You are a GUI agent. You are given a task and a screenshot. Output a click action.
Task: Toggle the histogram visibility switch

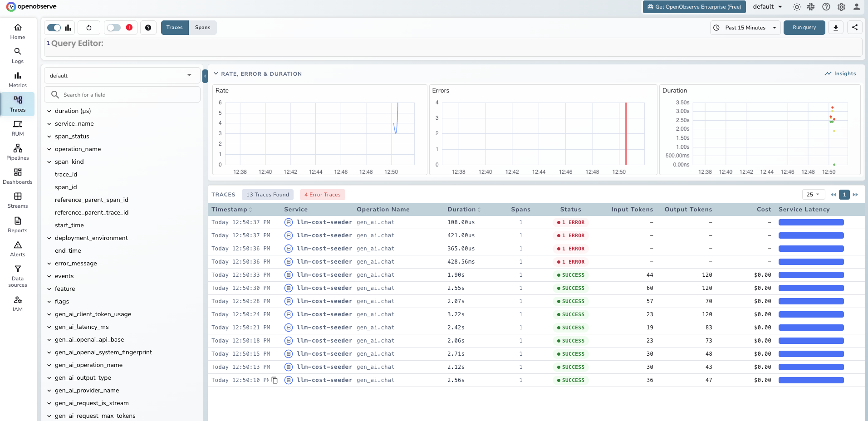click(x=54, y=27)
